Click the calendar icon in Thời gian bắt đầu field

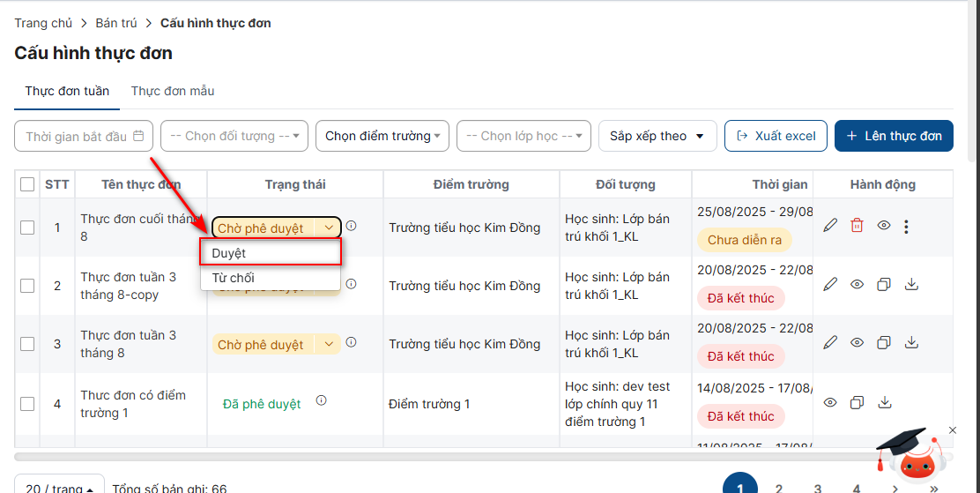pyautogui.click(x=138, y=136)
